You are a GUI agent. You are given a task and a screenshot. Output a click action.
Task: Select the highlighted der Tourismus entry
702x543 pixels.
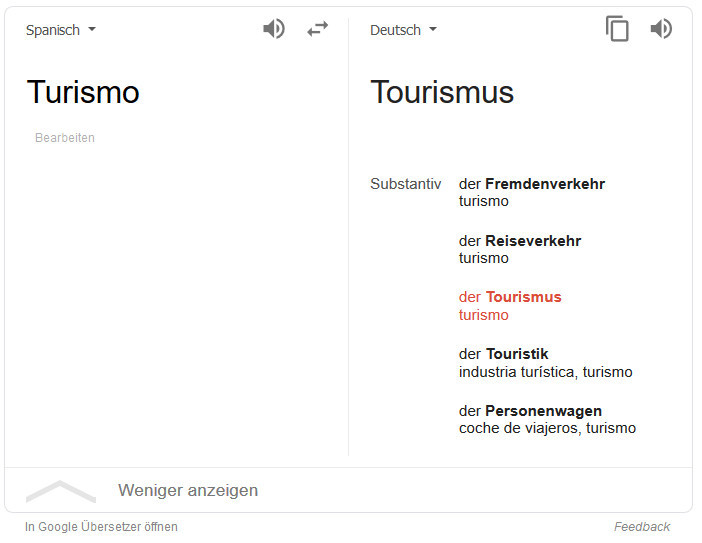point(510,297)
